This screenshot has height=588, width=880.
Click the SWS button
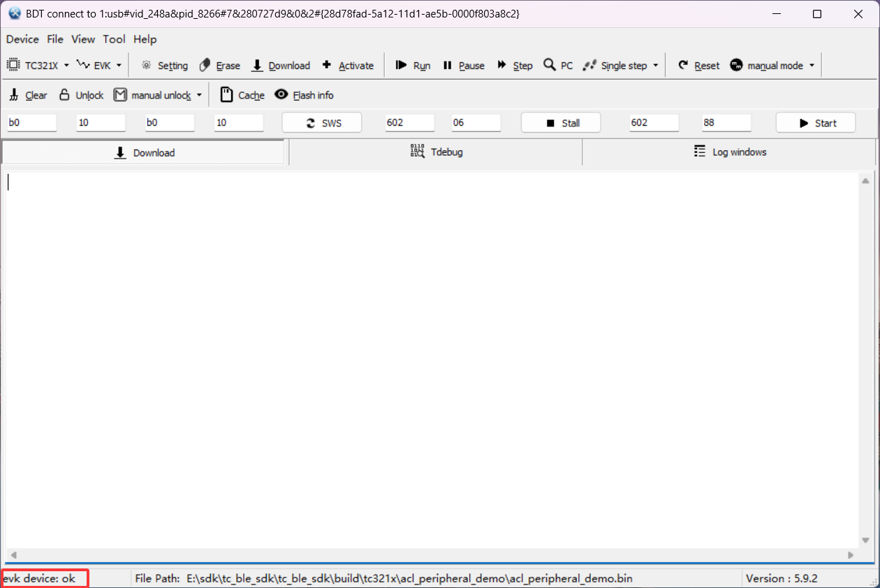coord(322,123)
